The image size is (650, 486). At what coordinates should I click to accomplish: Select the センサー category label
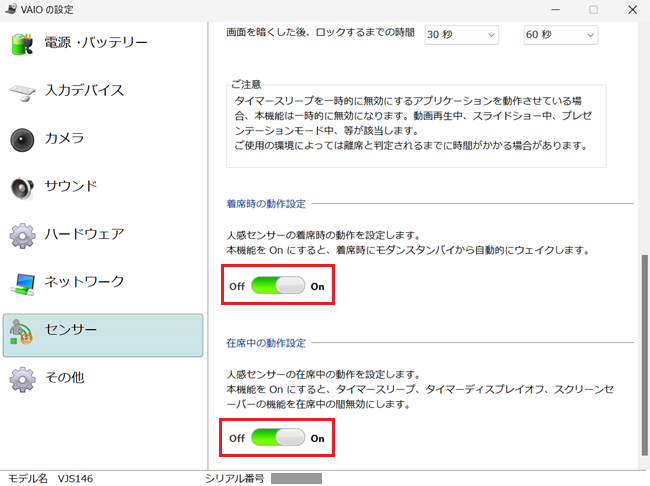(x=70, y=329)
